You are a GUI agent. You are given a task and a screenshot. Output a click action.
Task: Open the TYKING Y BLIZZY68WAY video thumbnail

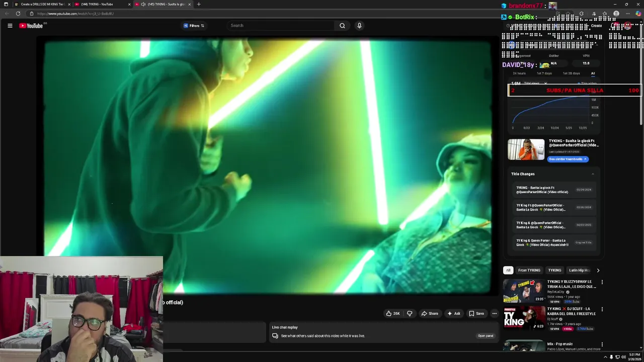coord(524,291)
